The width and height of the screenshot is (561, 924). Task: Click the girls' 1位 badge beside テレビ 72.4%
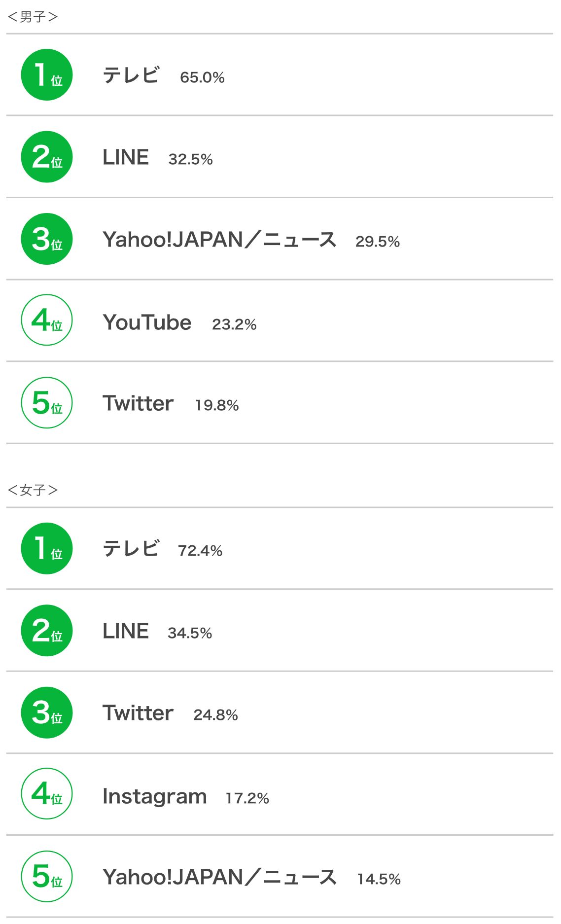pyautogui.click(x=47, y=548)
